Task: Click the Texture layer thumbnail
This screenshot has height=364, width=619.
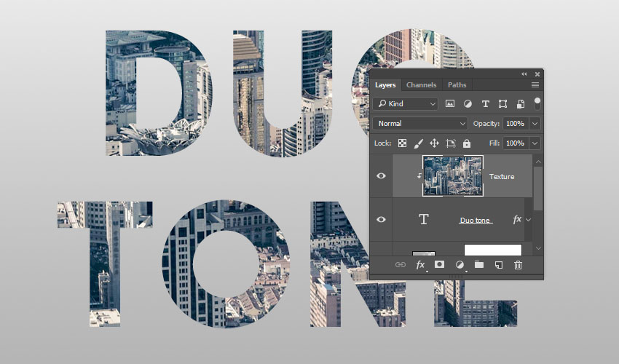Action: coord(452,176)
